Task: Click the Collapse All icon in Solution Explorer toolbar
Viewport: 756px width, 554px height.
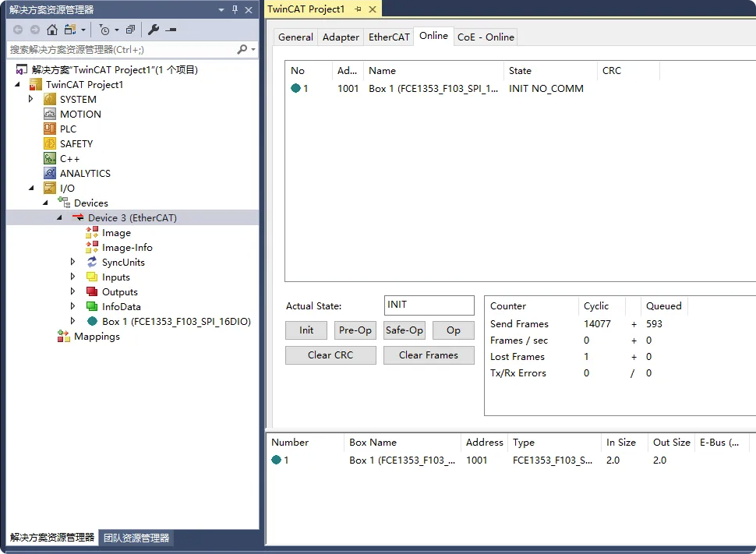Action: (130, 30)
